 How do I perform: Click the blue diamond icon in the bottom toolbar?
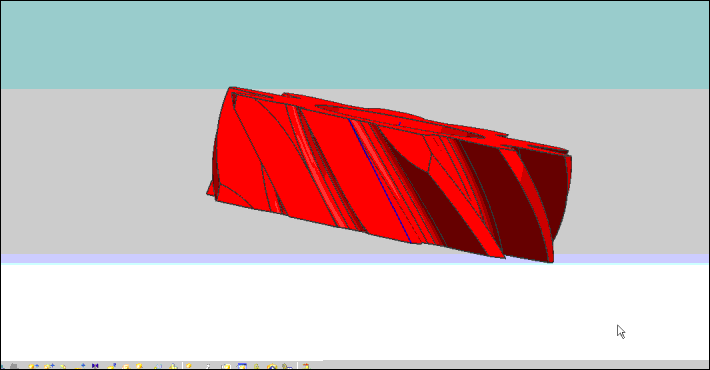pos(83,365)
